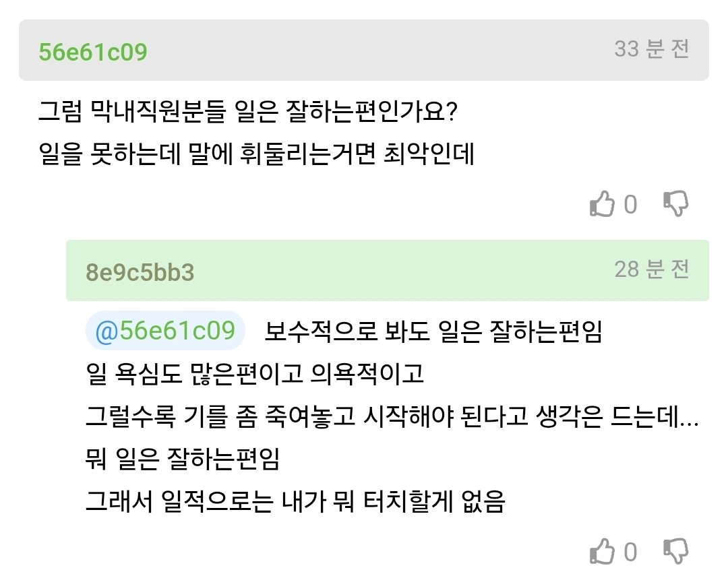Click the line '그럼 막내직원분들 일은 잘하는편인가요?'
Viewport: 728px width, 576px height.
[x=249, y=111]
